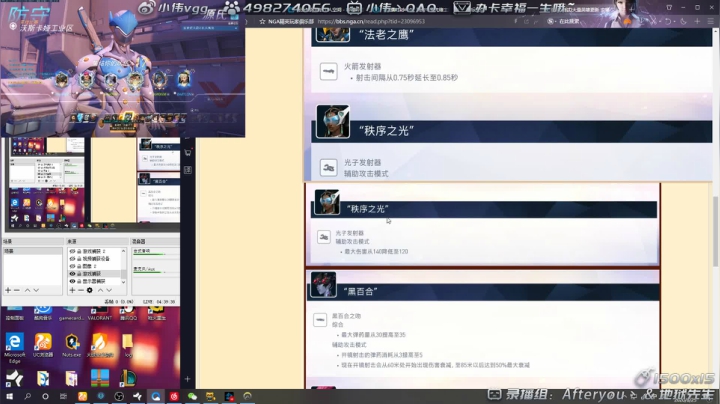Open the 腾讯QQ desktop shortcut
Image resolution: width=720 pixels, height=404 pixels.
[128, 314]
